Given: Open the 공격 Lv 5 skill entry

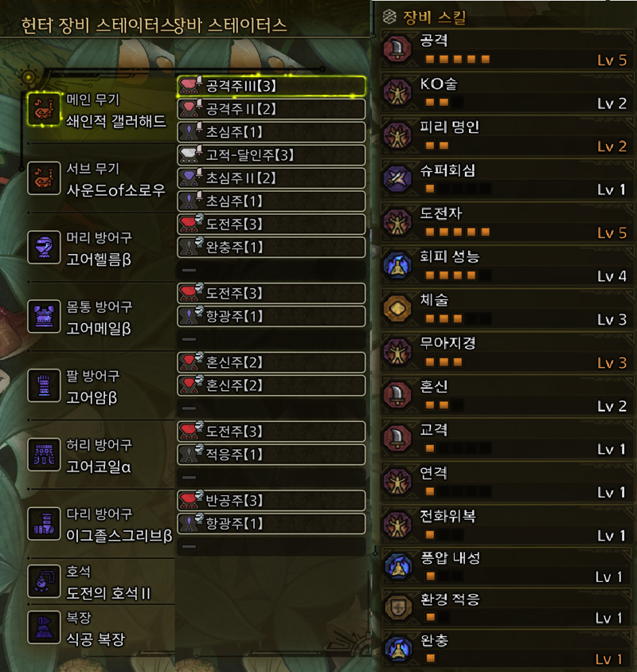Looking at the screenshot, I should pyautogui.click(x=506, y=49).
